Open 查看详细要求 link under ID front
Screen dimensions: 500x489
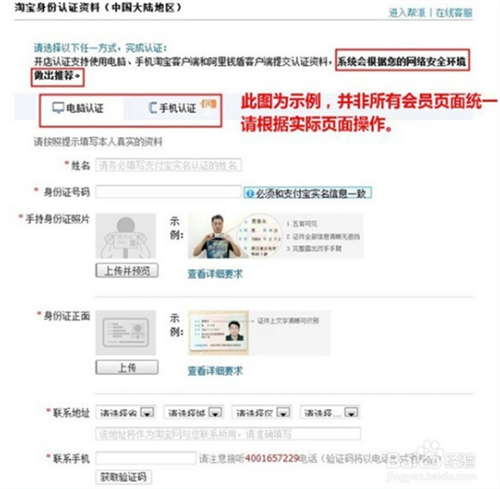tap(215, 371)
